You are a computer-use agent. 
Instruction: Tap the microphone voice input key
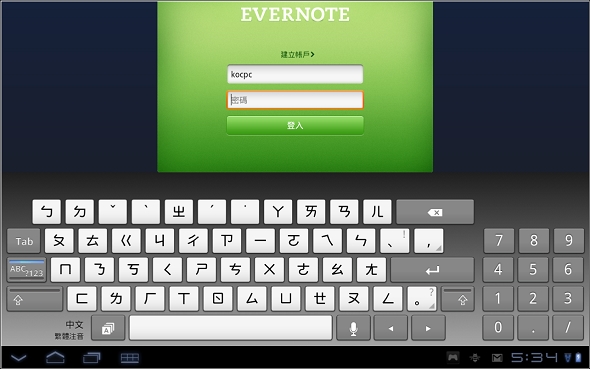[353, 328]
